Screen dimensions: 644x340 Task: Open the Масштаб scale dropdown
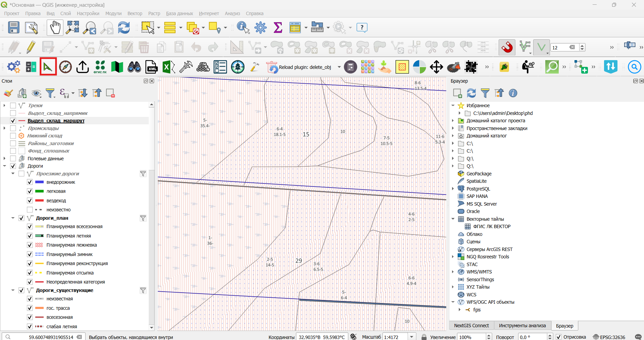click(412, 337)
